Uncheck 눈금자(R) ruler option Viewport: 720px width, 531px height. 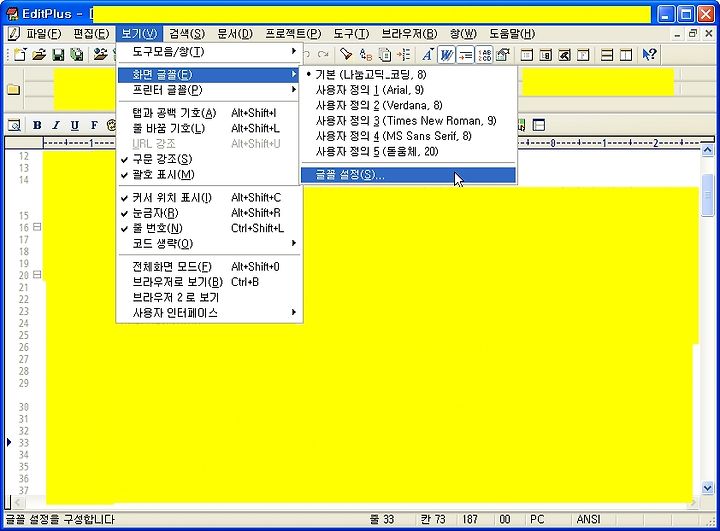pyautogui.click(x=209, y=213)
